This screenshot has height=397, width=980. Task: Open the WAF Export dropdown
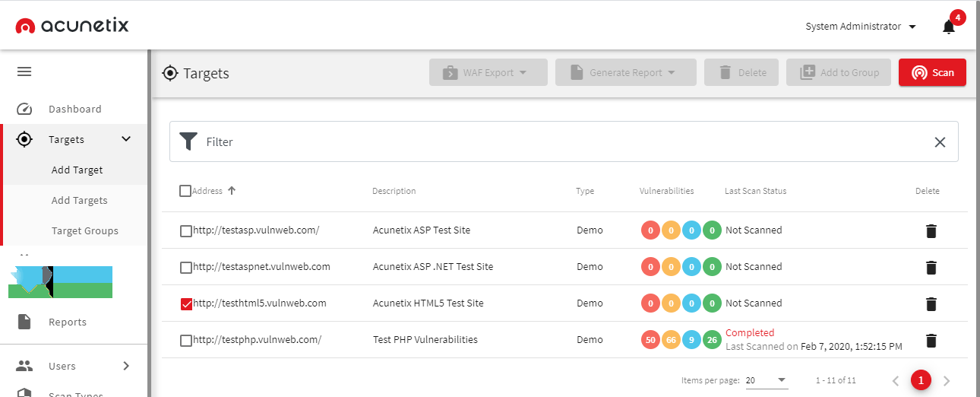[488, 72]
